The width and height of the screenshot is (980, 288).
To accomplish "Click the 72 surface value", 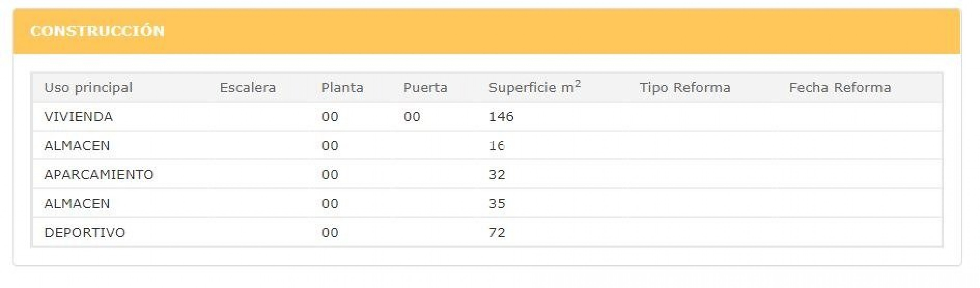I will tap(497, 233).
